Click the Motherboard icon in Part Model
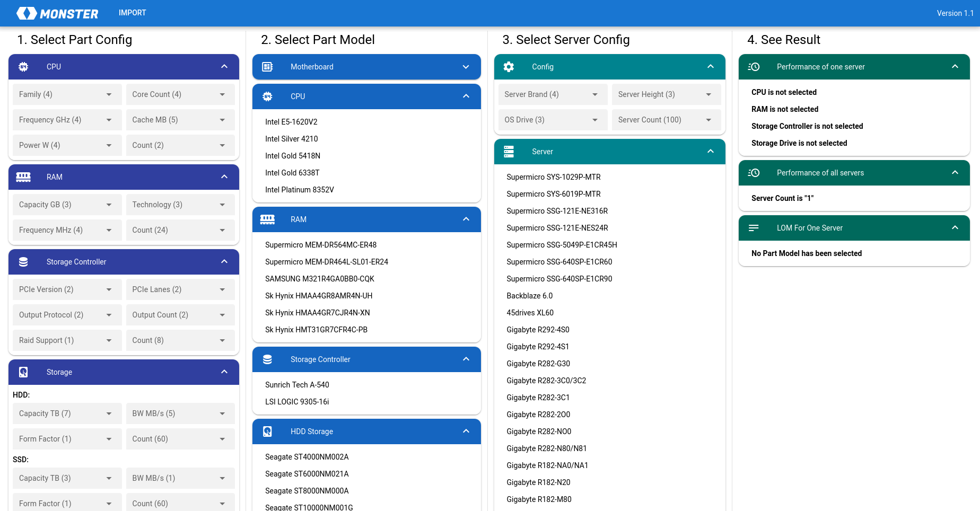Image resolution: width=980 pixels, height=511 pixels. [267, 67]
